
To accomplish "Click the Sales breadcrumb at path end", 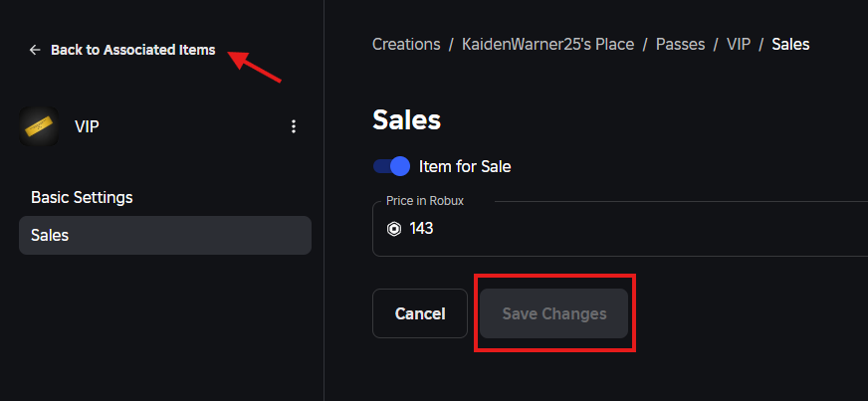I will (790, 44).
